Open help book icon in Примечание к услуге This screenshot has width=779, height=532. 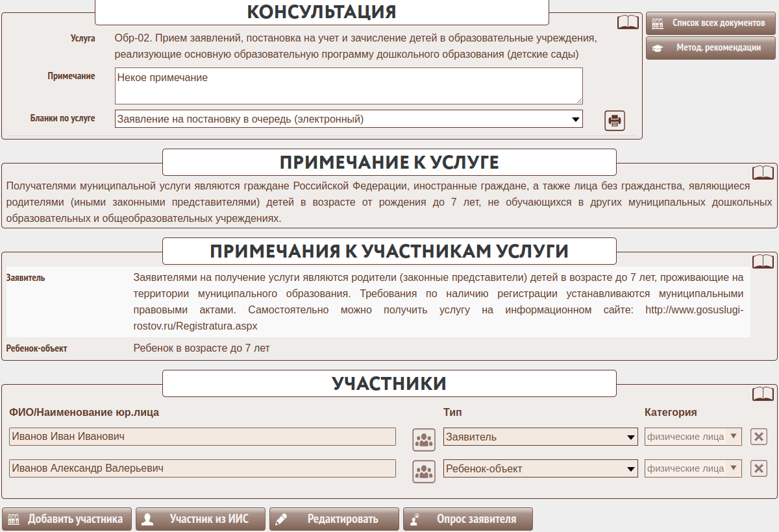[x=763, y=173]
